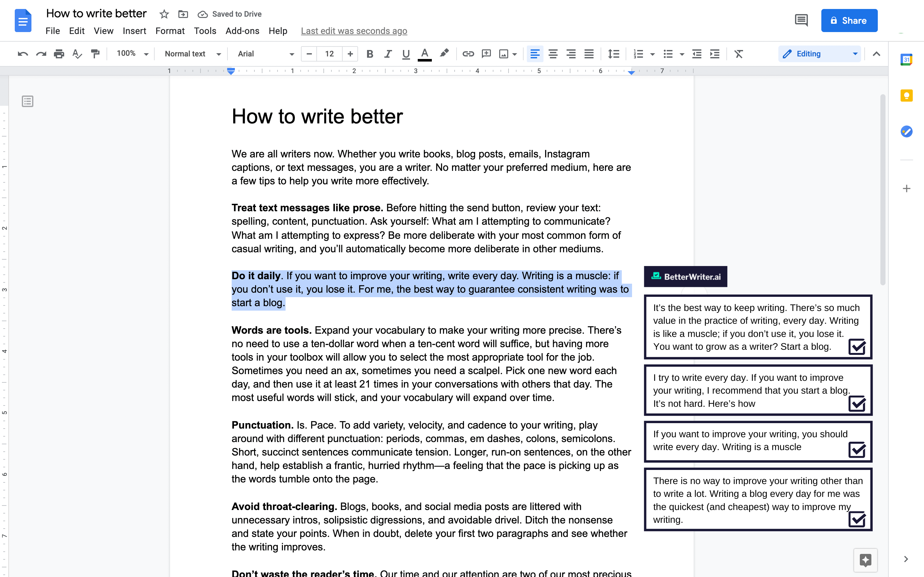Open the Format menu
The height and width of the screenshot is (577, 924).
point(170,30)
